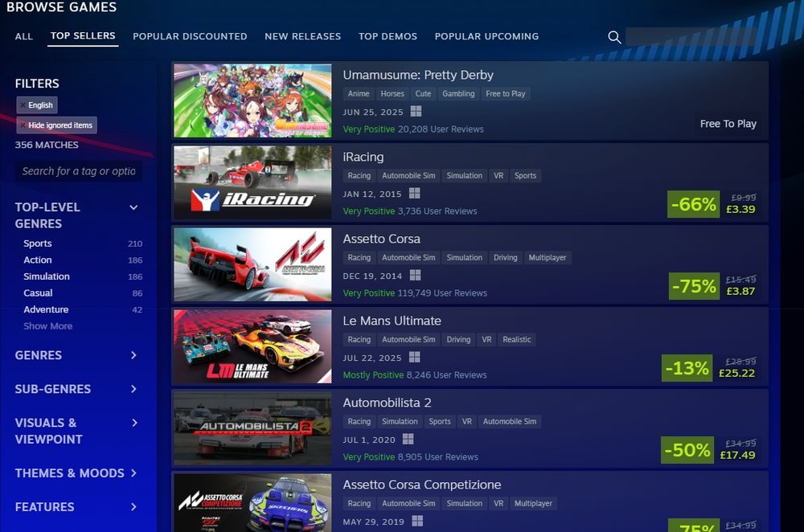This screenshot has height=532, width=804.
Task: Click Windows icon on Assetto Corsa Competizione row
Action: [417, 522]
